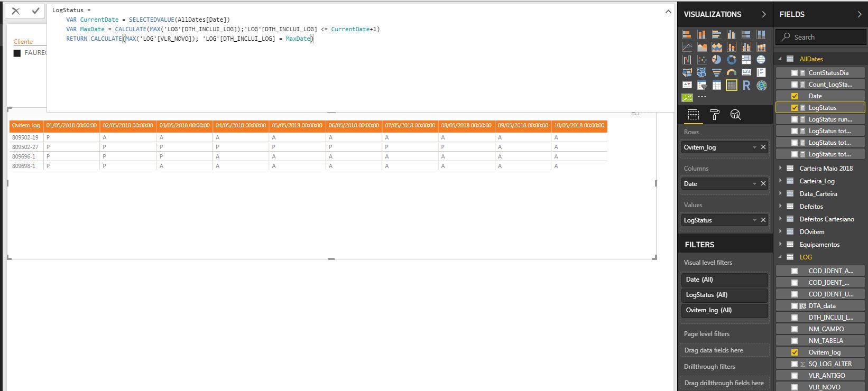The height and width of the screenshot is (391, 868).
Task: Click the Fields search box
Action: coord(820,37)
